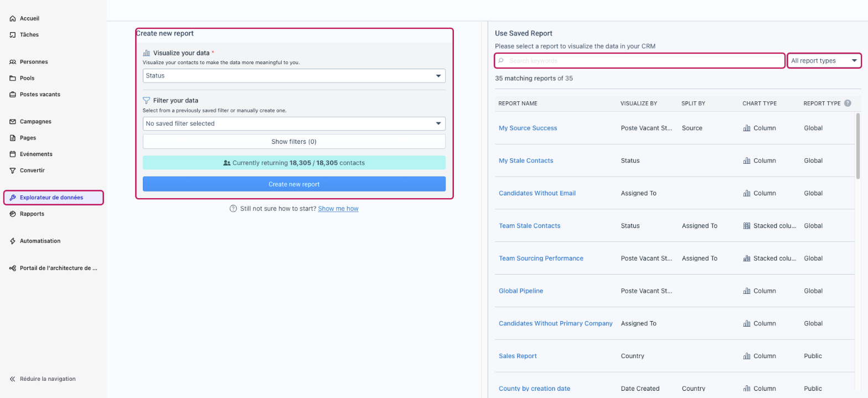
Task: Open the All report types dropdown
Action: (x=824, y=60)
